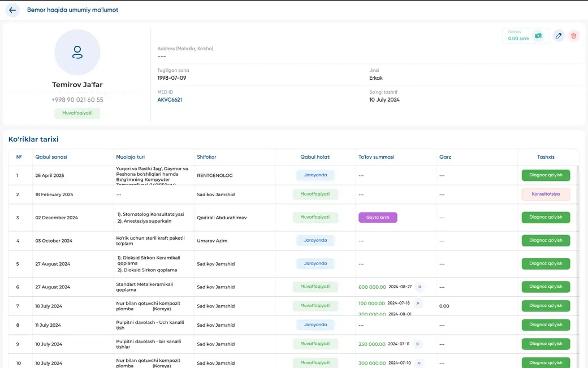Click the Ko'riklar tarixi heading
This screenshot has width=588, height=368.
pos(33,139)
